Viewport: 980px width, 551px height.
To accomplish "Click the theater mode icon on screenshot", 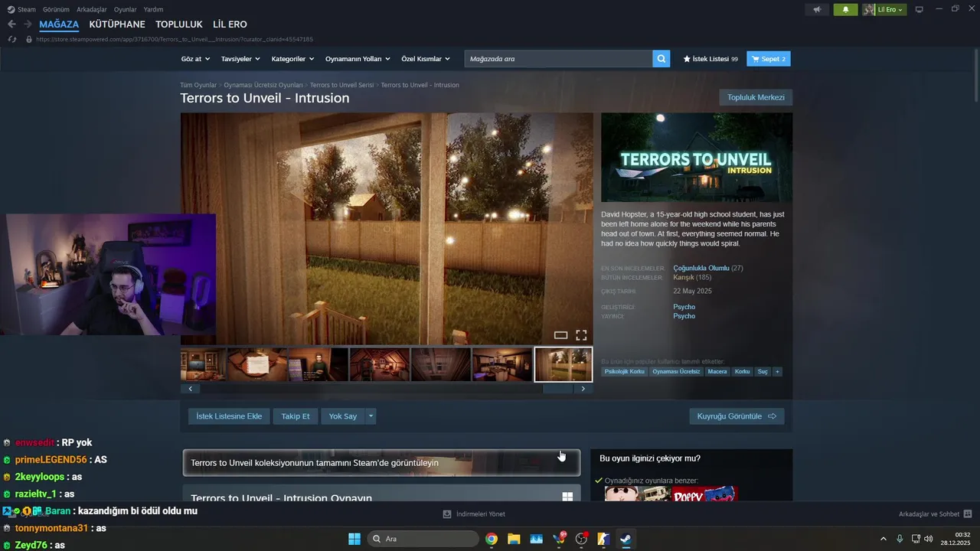I will [x=560, y=335].
